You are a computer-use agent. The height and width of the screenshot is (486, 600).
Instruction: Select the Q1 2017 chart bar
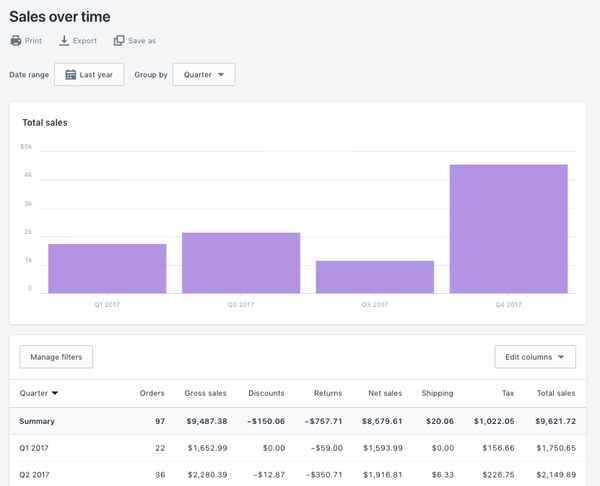click(x=107, y=269)
